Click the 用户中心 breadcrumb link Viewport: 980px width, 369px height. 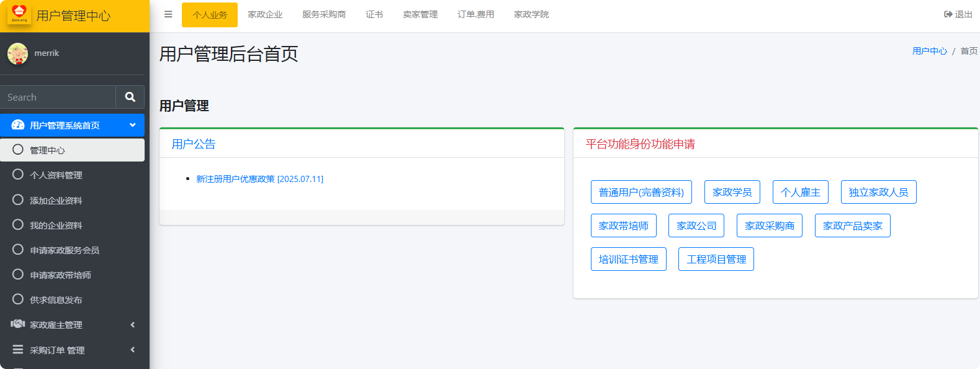pyautogui.click(x=930, y=51)
